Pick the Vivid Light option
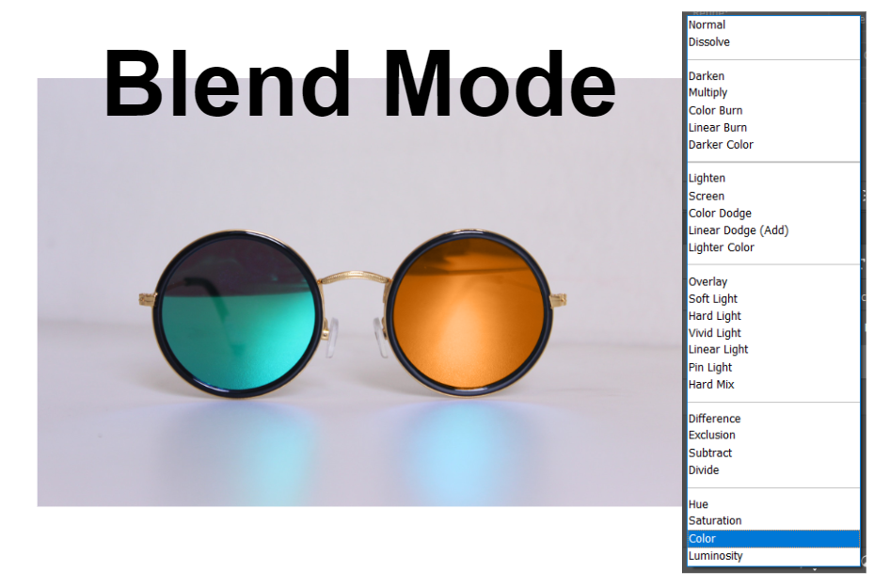The image size is (890, 588). 773,333
